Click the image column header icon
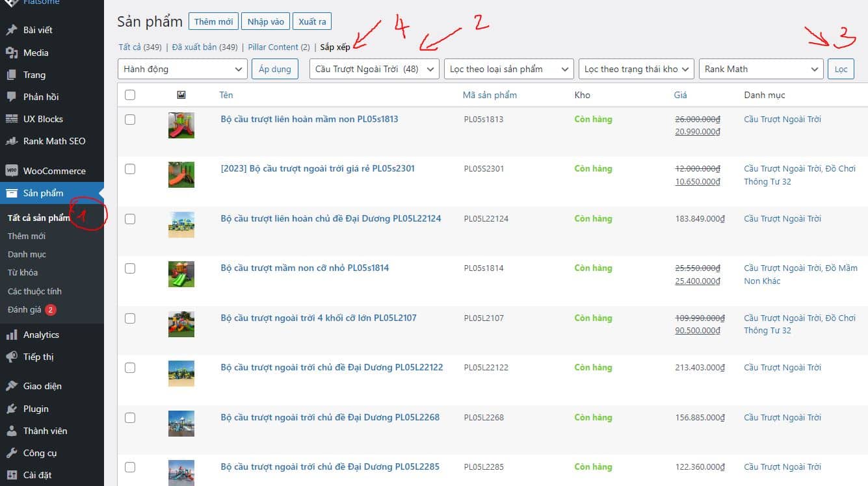Image resolution: width=868 pixels, height=486 pixels. pyautogui.click(x=181, y=95)
